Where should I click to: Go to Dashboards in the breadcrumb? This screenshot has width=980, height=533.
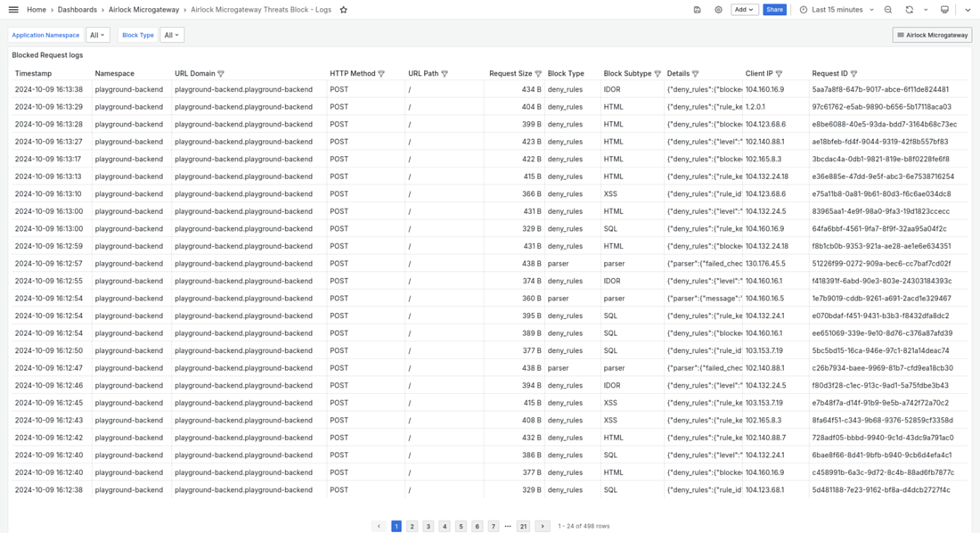click(x=78, y=10)
